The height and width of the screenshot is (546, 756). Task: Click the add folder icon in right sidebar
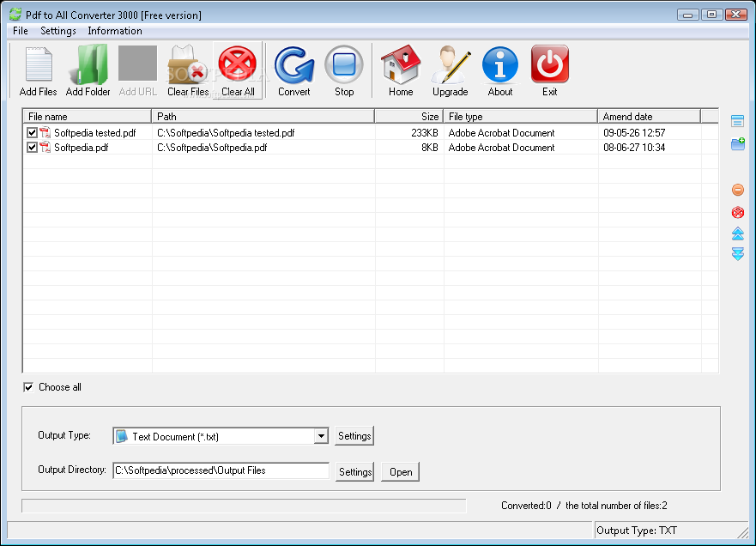pyautogui.click(x=738, y=143)
